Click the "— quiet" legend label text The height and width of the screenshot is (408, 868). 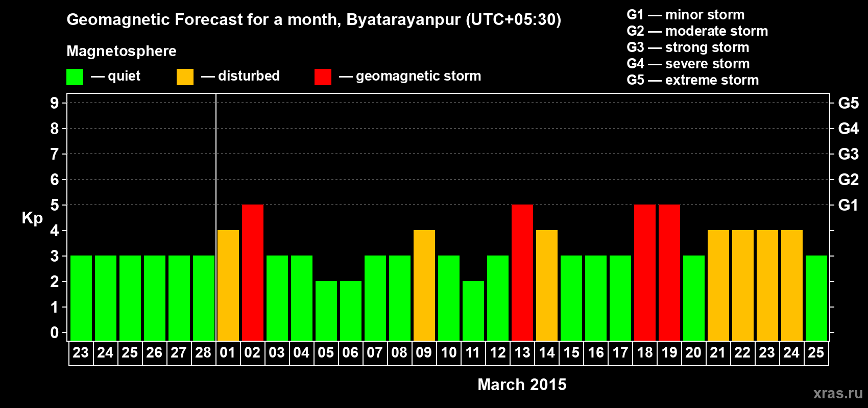pos(115,76)
